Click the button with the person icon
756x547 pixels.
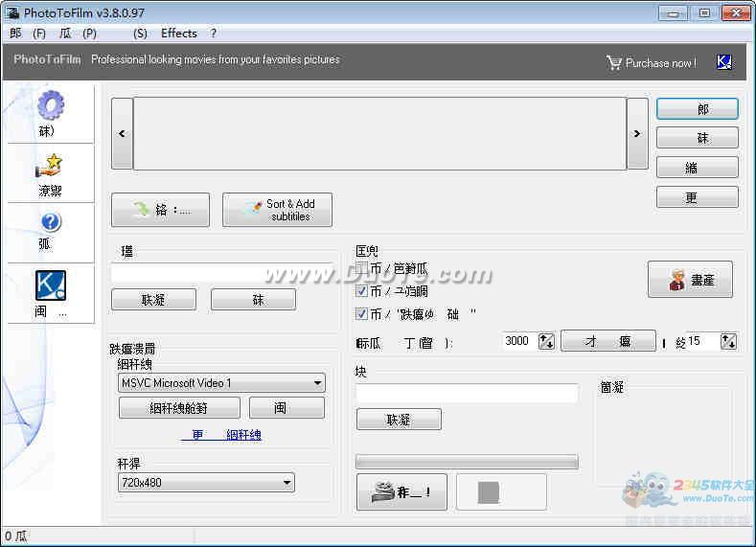[x=690, y=280]
